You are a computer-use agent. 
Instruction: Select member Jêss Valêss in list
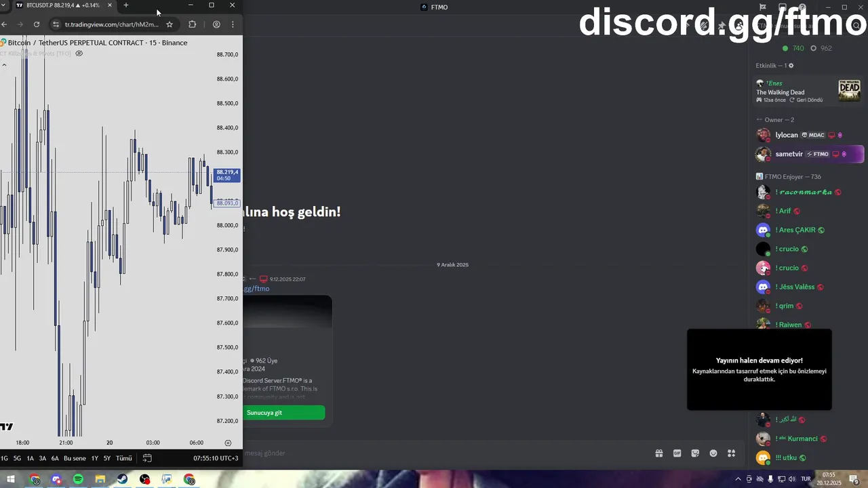808,287
